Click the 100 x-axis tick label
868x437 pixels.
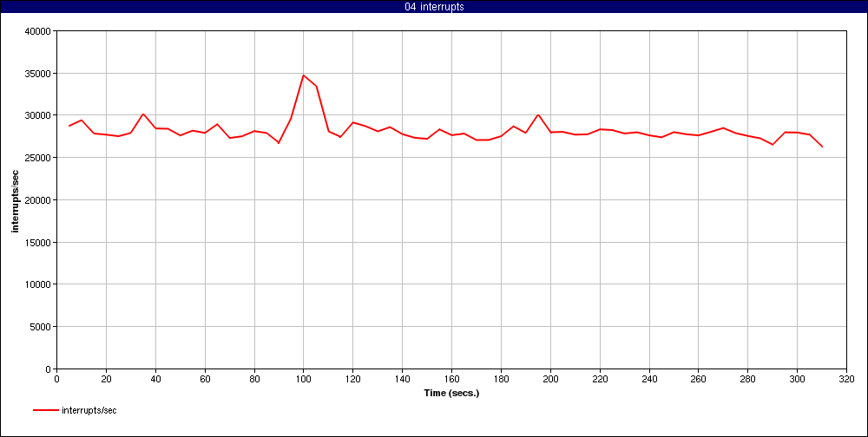[x=303, y=379]
